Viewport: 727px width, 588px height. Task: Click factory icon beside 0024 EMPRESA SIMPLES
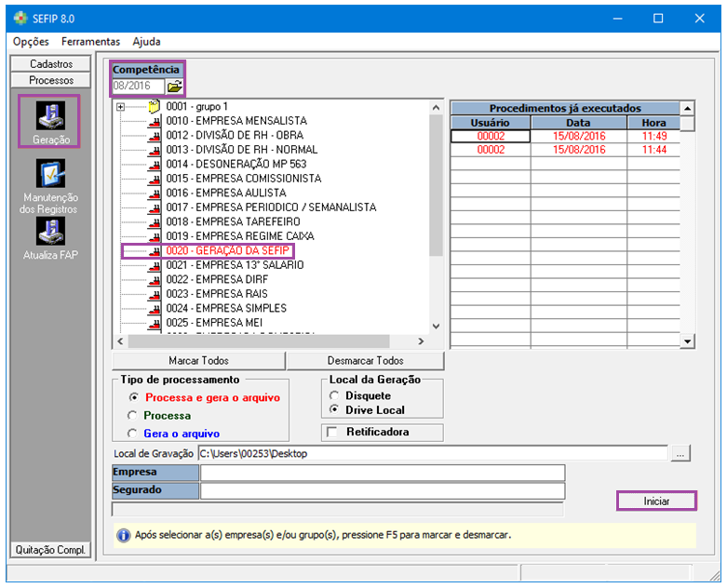click(155, 309)
